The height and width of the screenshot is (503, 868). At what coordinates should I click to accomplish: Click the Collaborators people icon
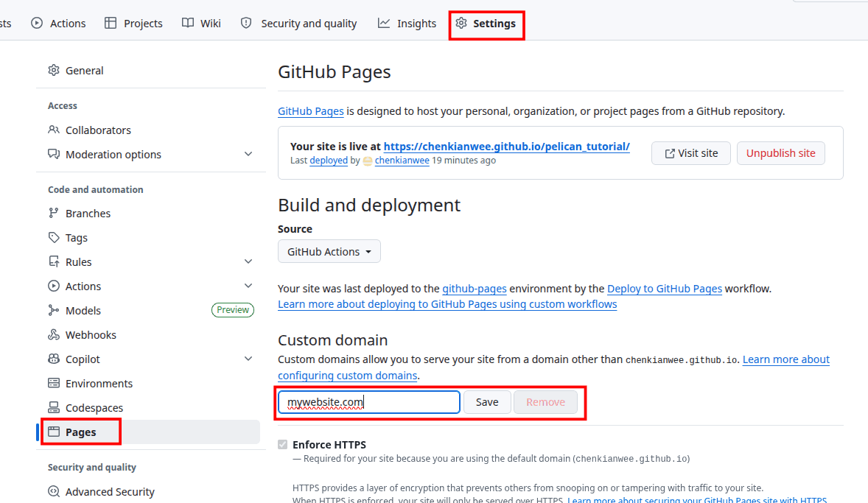(54, 130)
